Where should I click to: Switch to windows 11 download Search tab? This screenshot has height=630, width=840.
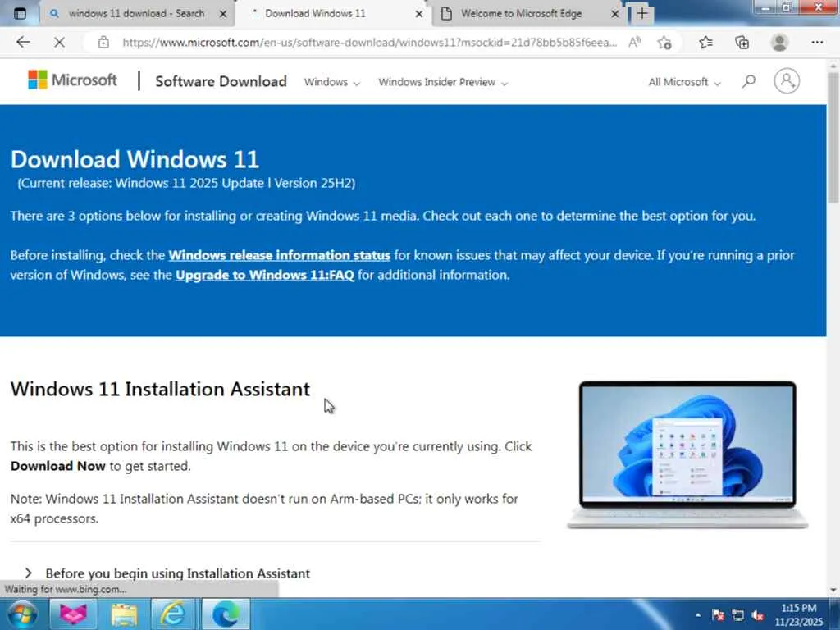(137, 13)
